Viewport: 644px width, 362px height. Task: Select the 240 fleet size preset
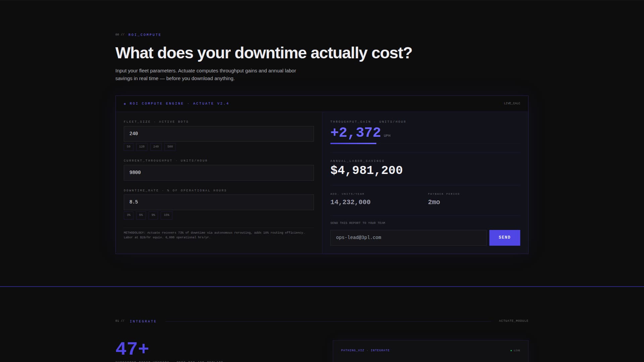coord(156,147)
